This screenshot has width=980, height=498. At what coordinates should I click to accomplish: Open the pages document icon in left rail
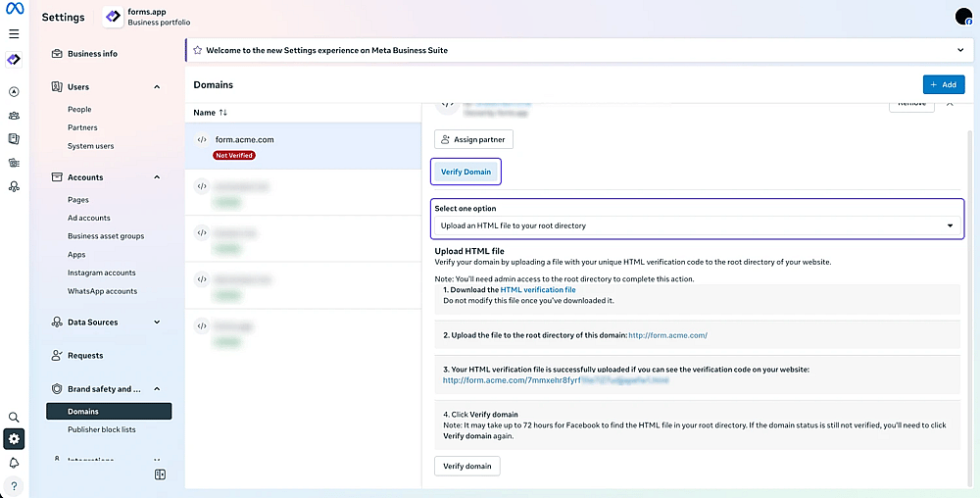(14, 139)
